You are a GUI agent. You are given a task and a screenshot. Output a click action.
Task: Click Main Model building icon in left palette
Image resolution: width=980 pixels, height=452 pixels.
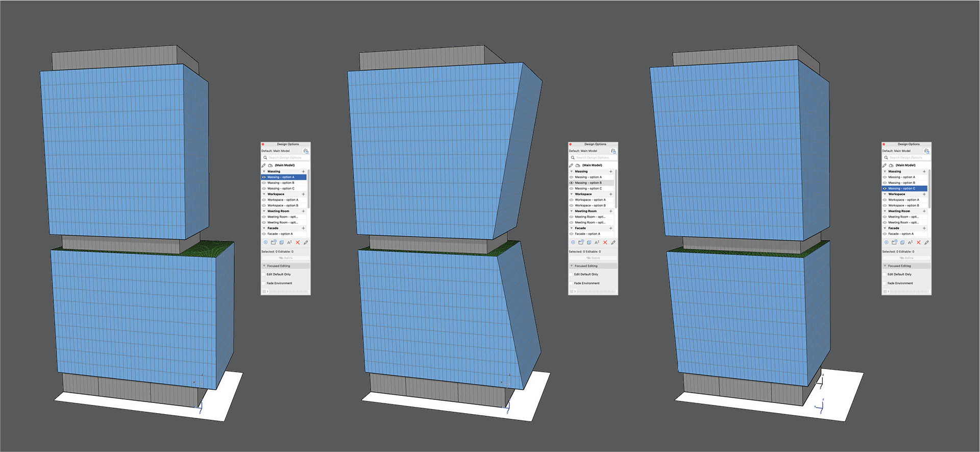(x=271, y=165)
